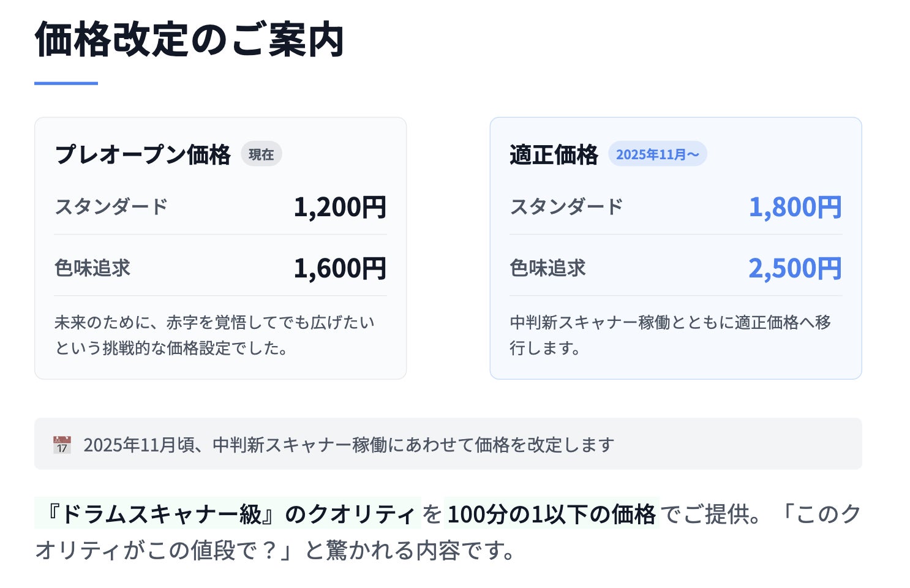Screen dimensions: 910x588
Task: Click the 適正価格 card title
Action: pos(554,154)
